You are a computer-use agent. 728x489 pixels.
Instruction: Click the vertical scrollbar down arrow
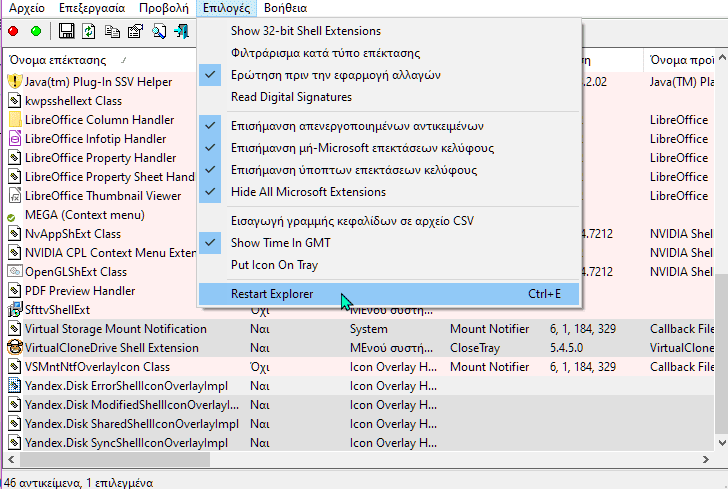point(722,443)
